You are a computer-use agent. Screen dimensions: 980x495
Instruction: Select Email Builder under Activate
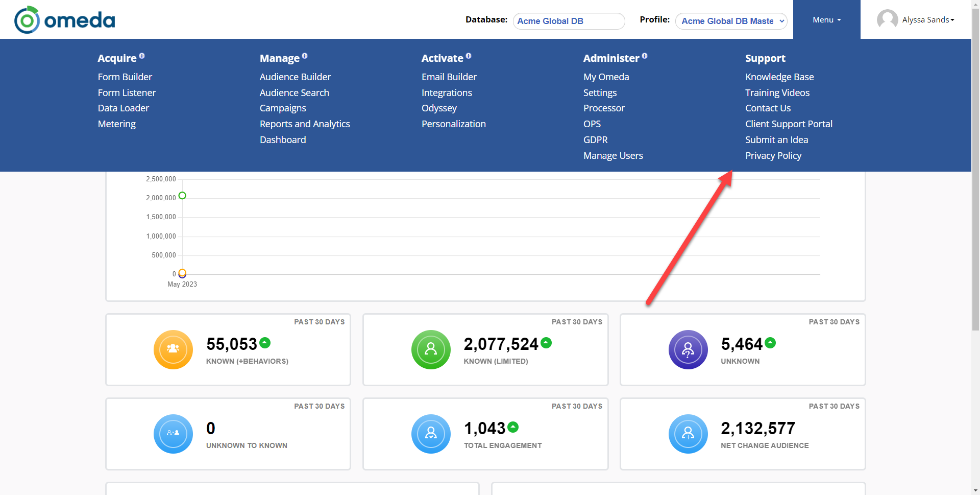tap(449, 77)
